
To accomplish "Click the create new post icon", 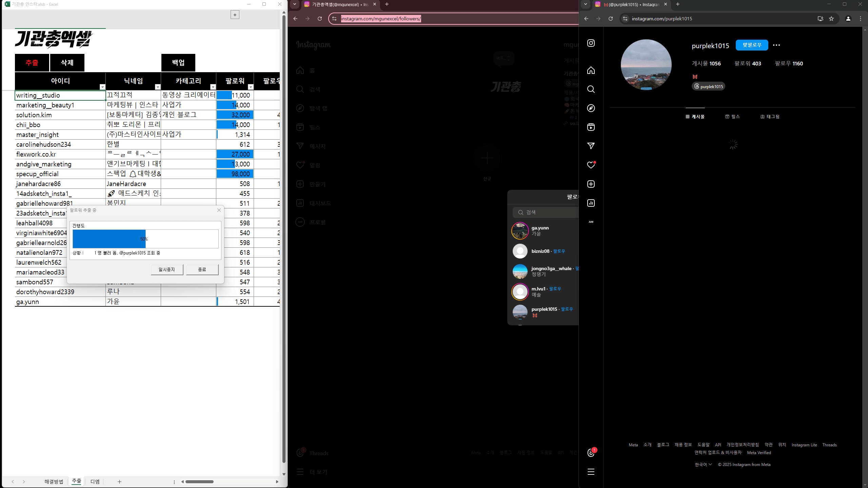I will [x=591, y=184].
